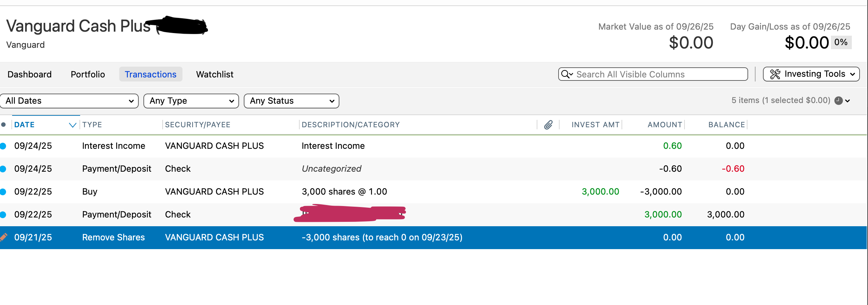Open the Investing Tools menu
The width and height of the screenshot is (868, 305).
[811, 74]
